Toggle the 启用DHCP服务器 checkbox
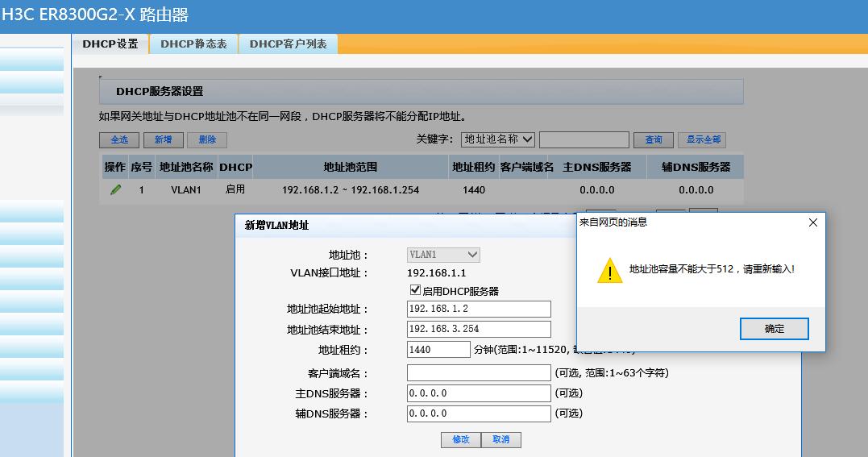This screenshot has width=868, height=457. pyautogui.click(x=414, y=289)
